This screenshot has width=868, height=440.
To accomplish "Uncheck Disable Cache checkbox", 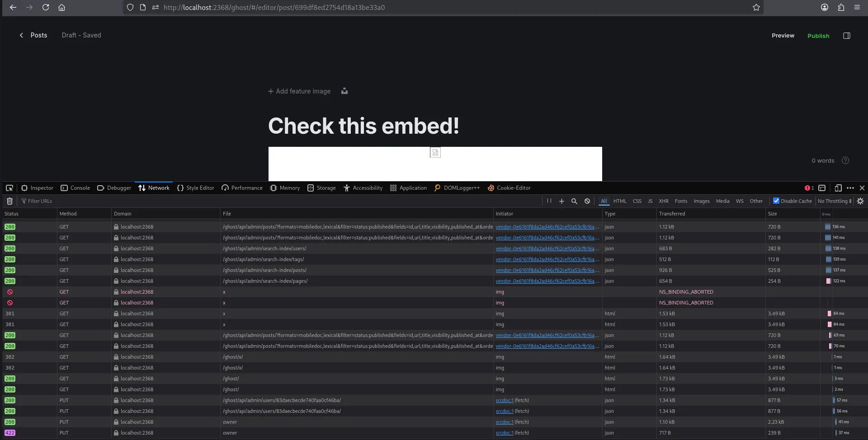I will [776, 201].
